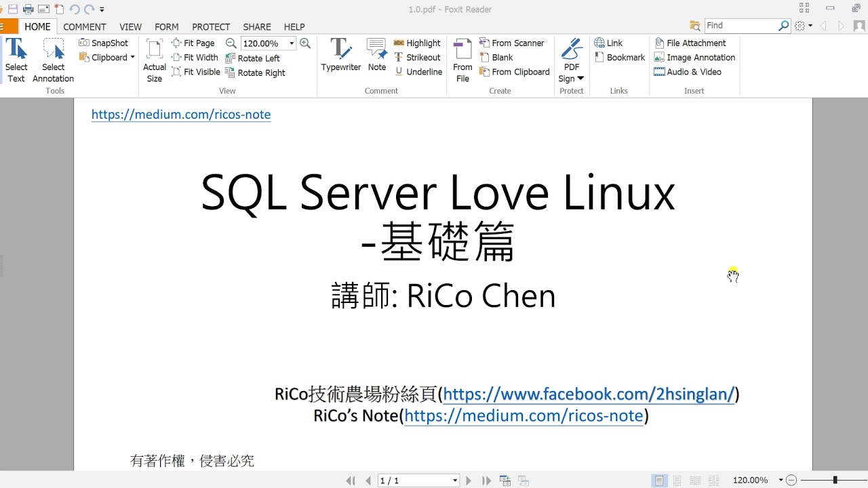Set view to Actual Size

point(155,60)
